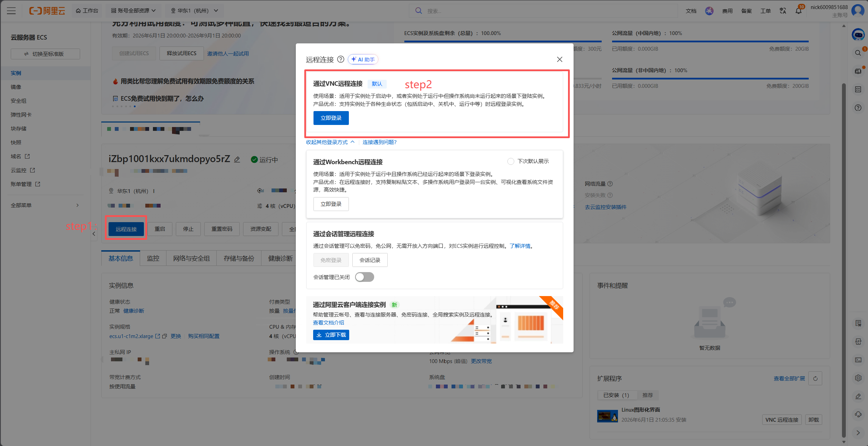The width and height of the screenshot is (868, 446).
Task: Click 释放试用ECS
Action: tap(182, 53)
